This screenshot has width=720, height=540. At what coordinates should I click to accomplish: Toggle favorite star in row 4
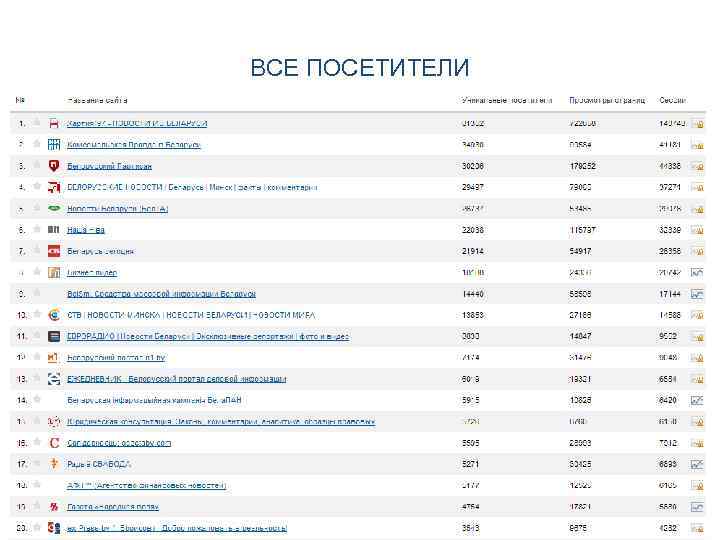point(37,186)
